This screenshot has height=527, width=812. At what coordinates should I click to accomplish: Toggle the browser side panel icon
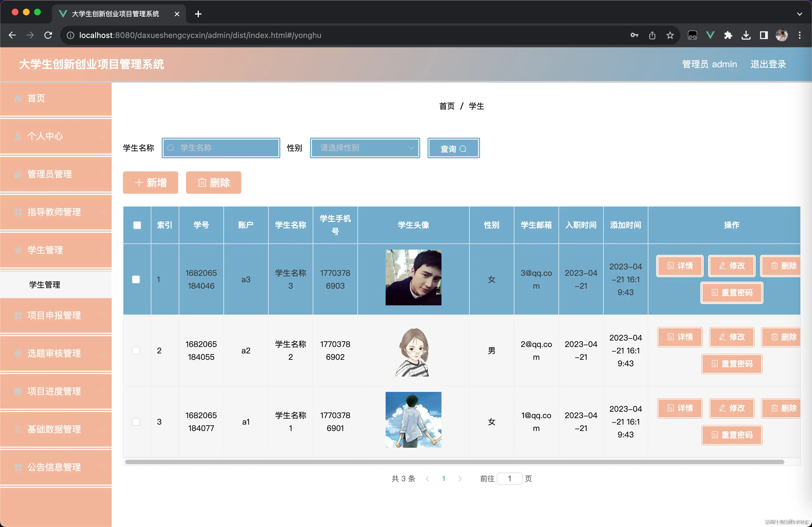[763, 35]
